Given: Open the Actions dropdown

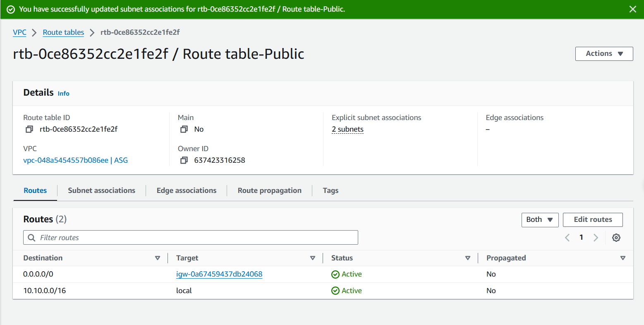Looking at the screenshot, I should pyautogui.click(x=604, y=53).
